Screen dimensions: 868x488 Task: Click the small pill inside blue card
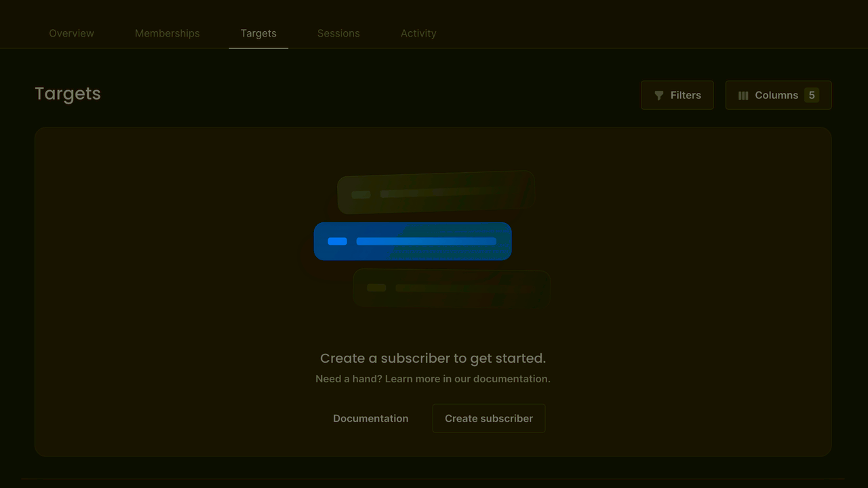coord(337,241)
